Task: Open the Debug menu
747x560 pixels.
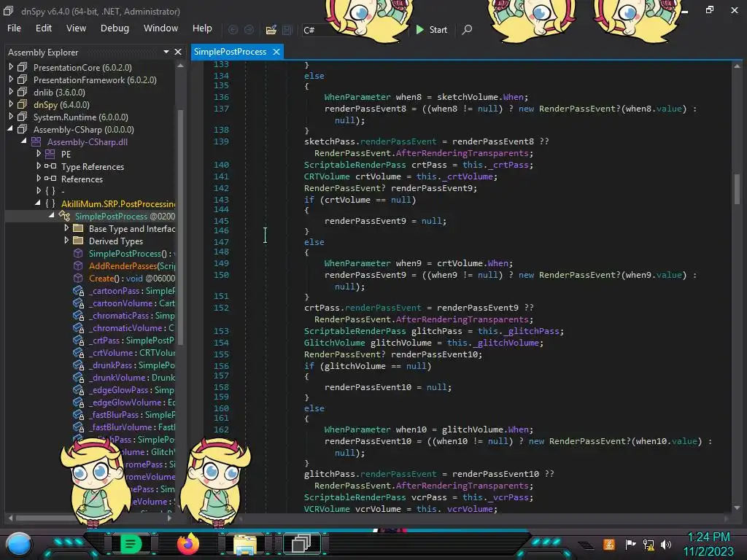Action: pos(115,28)
